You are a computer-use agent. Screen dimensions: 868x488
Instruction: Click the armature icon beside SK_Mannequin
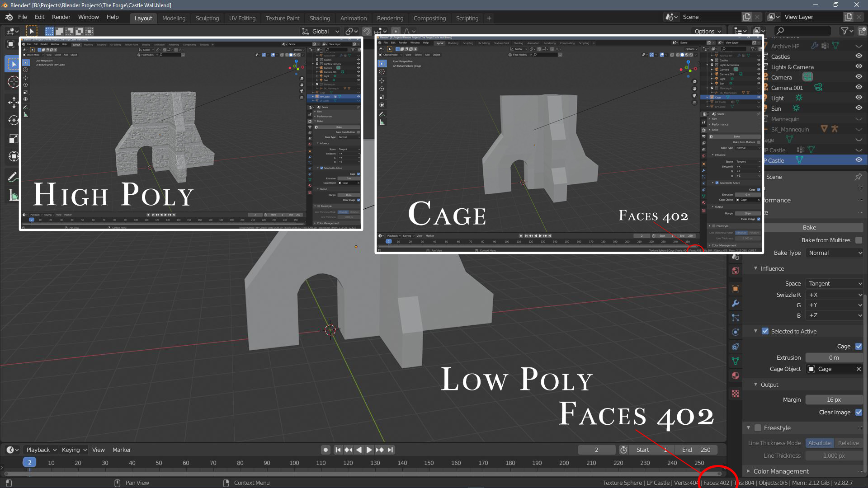coord(834,130)
